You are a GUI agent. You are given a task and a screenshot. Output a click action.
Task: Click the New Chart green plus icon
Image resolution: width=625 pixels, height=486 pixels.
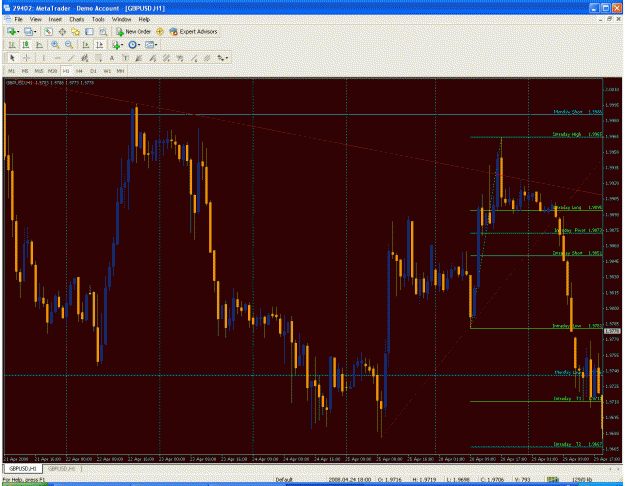(11, 31)
